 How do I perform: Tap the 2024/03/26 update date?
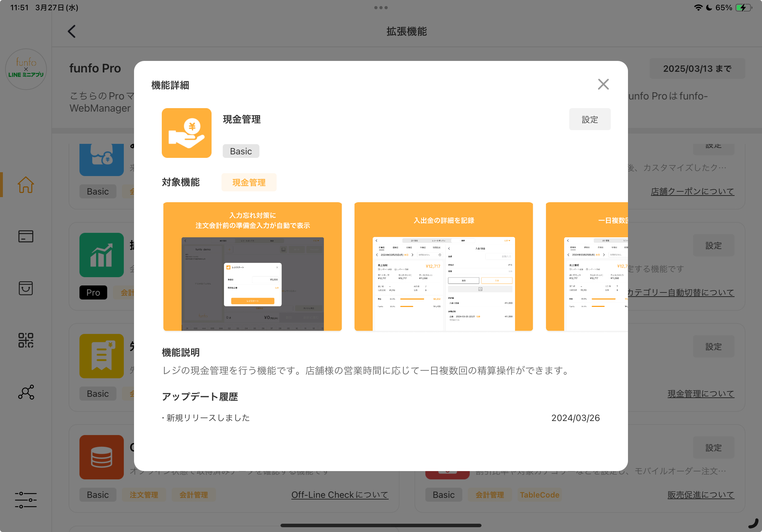pyautogui.click(x=575, y=418)
